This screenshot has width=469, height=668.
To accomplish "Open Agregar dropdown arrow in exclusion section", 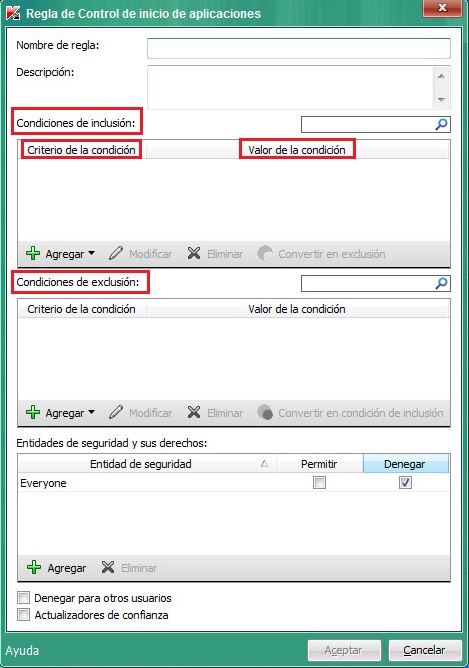I will point(91,412).
